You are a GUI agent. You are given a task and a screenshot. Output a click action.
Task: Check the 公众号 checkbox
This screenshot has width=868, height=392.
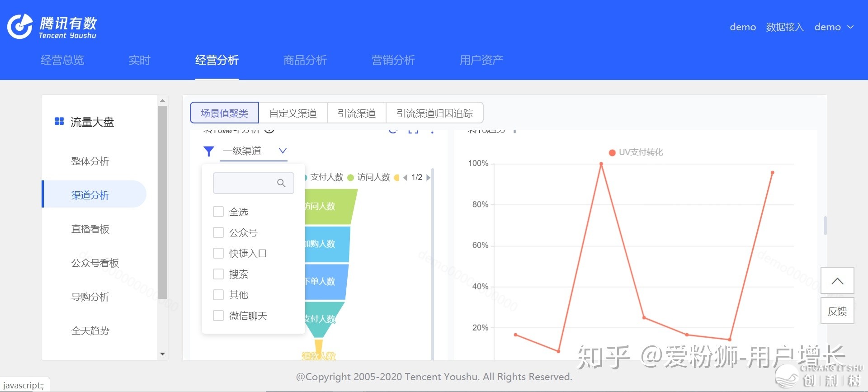pos(218,232)
